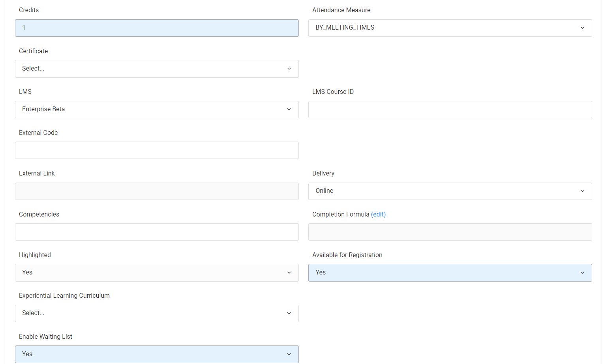Click the External Code label
Image resolution: width=604 pixels, height=364 pixels.
click(x=38, y=133)
